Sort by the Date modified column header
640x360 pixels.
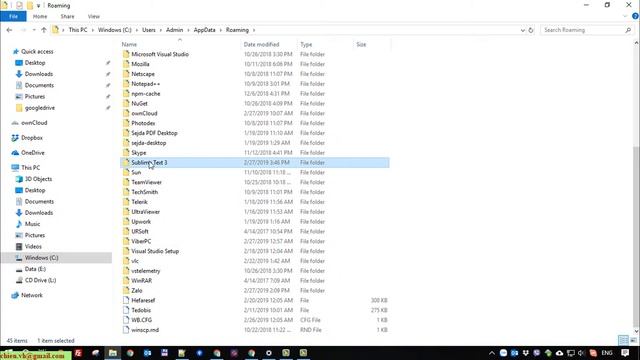click(x=261, y=44)
